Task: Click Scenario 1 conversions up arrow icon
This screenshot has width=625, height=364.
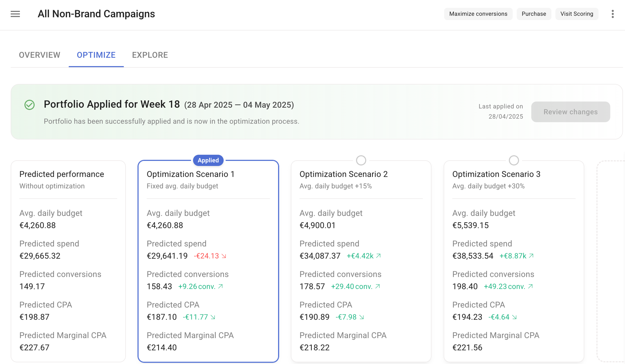Action: [x=221, y=287]
